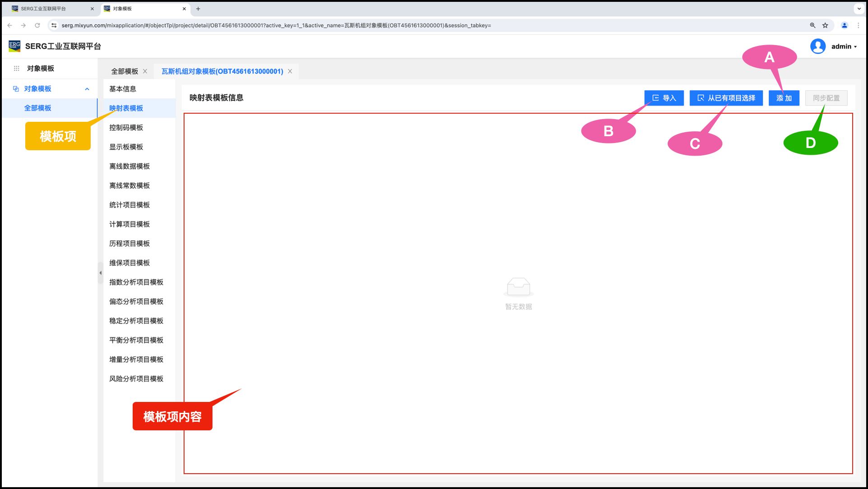Click the admin user avatar icon
868x489 pixels.
point(817,46)
